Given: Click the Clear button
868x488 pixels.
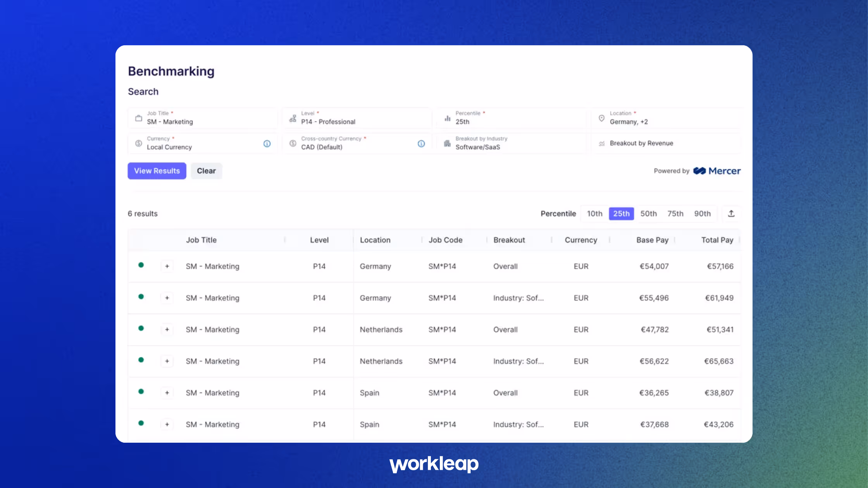Looking at the screenshot, I should click(206, 171).
